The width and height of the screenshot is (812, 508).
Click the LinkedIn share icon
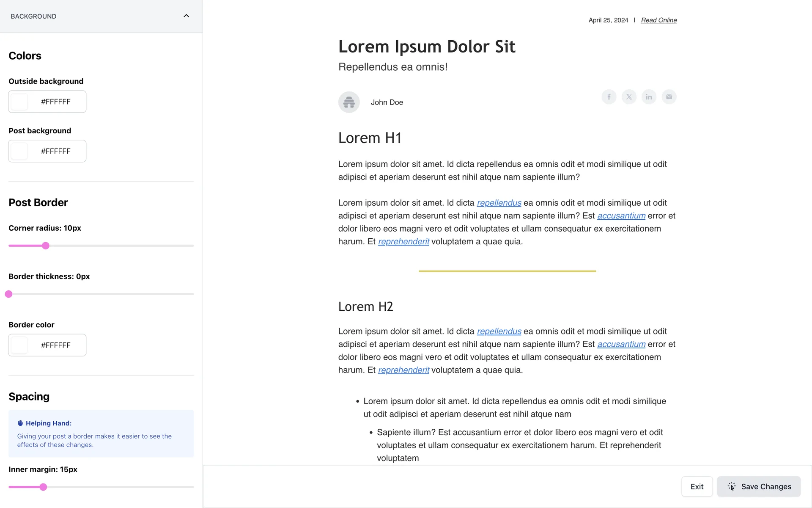(x=649, y=97)
